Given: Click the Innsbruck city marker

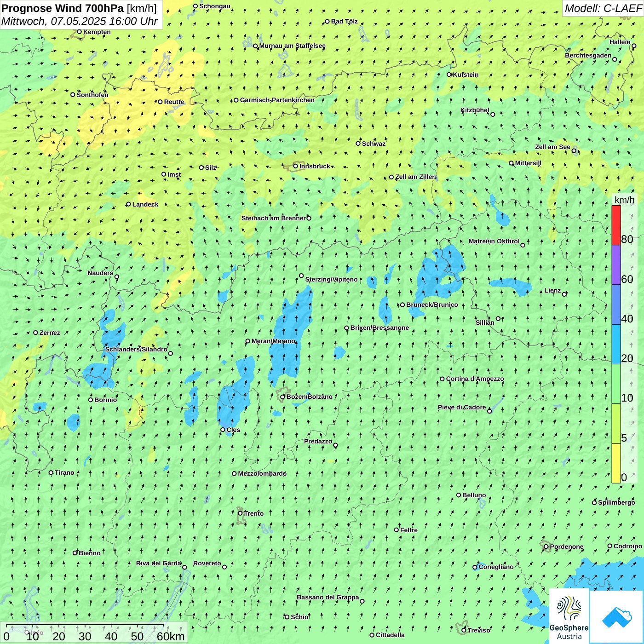Looking at the screenshot, I should 296,166.
